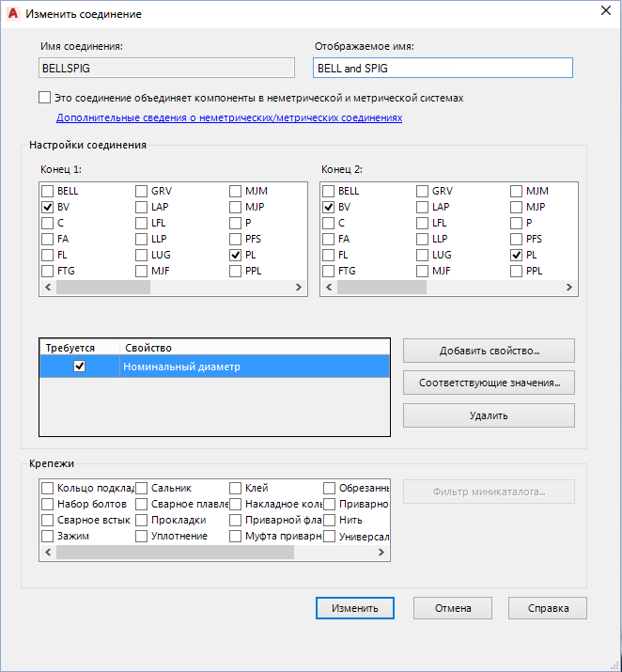
Task: Close the Изменить соединение dialog
Action: [606, 10]
